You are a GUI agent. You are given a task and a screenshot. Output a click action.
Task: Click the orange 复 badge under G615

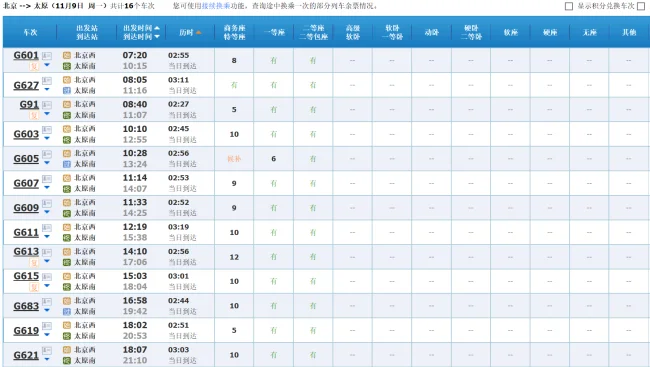[34, 287]
